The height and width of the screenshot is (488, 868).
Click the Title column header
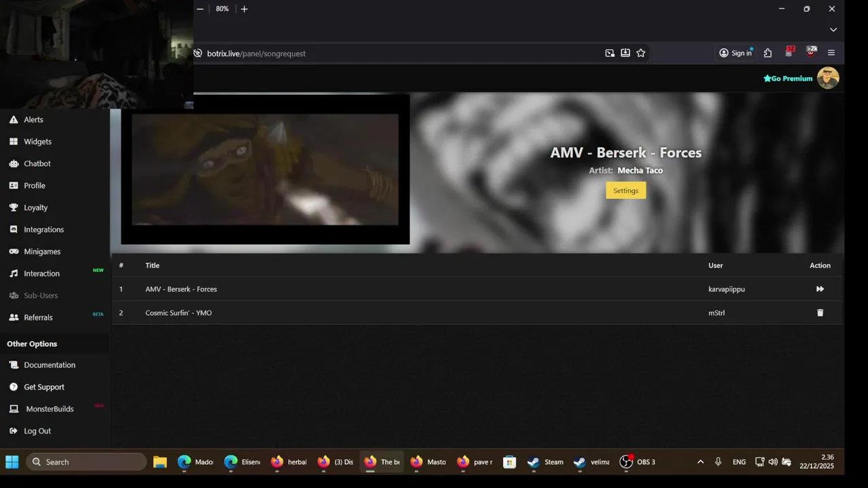[153, 265]
